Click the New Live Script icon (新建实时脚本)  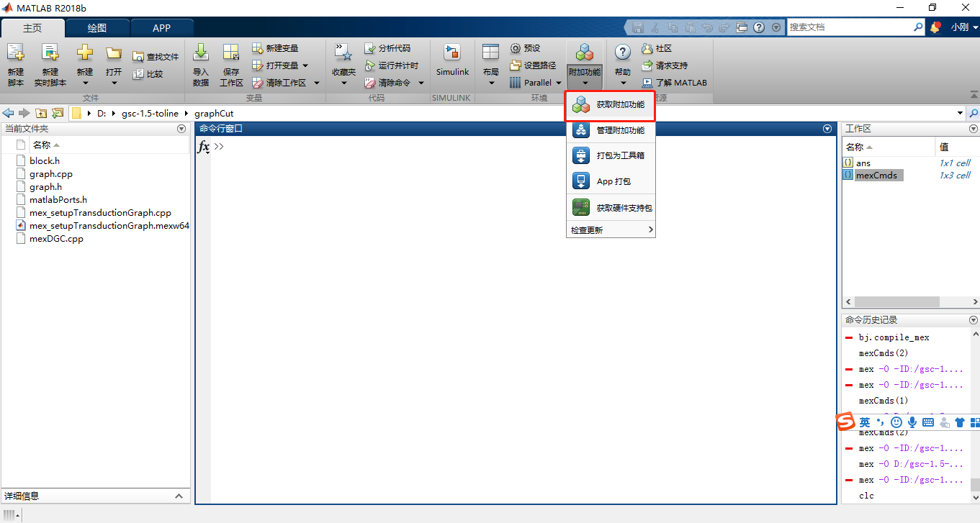[50, 54]
